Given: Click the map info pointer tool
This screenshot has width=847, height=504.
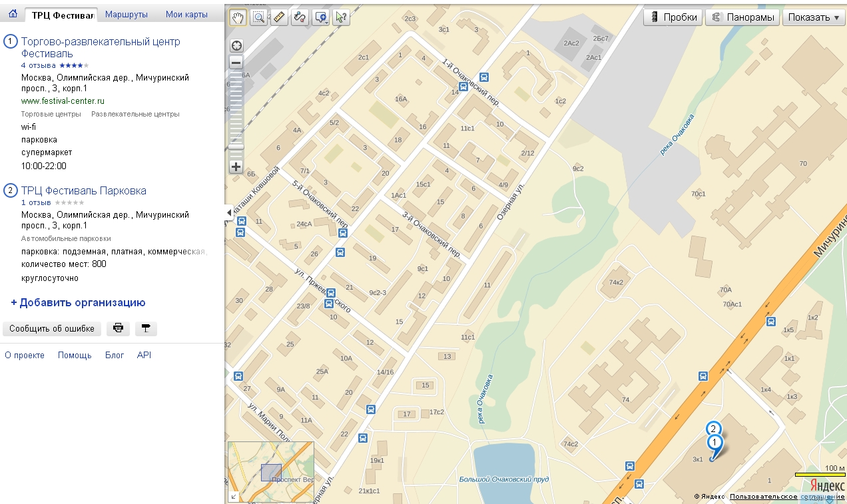Looking at the screenshot, I should pyautogui.click(x=342, y=18).
